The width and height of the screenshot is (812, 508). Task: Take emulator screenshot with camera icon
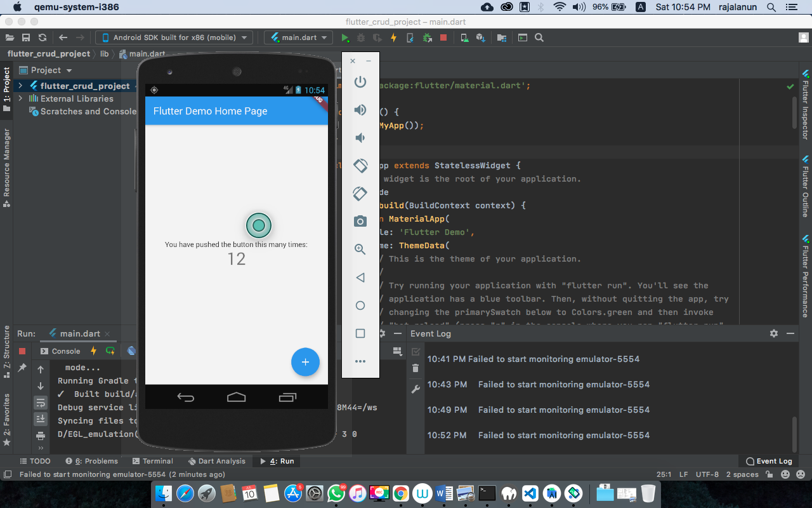[x=360, y=221]
